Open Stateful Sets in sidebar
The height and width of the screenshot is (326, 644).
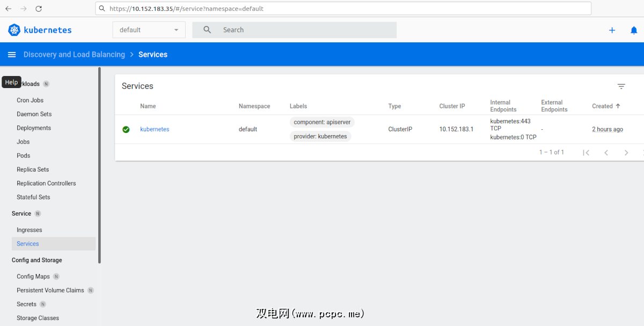click(x=33, y=197)
